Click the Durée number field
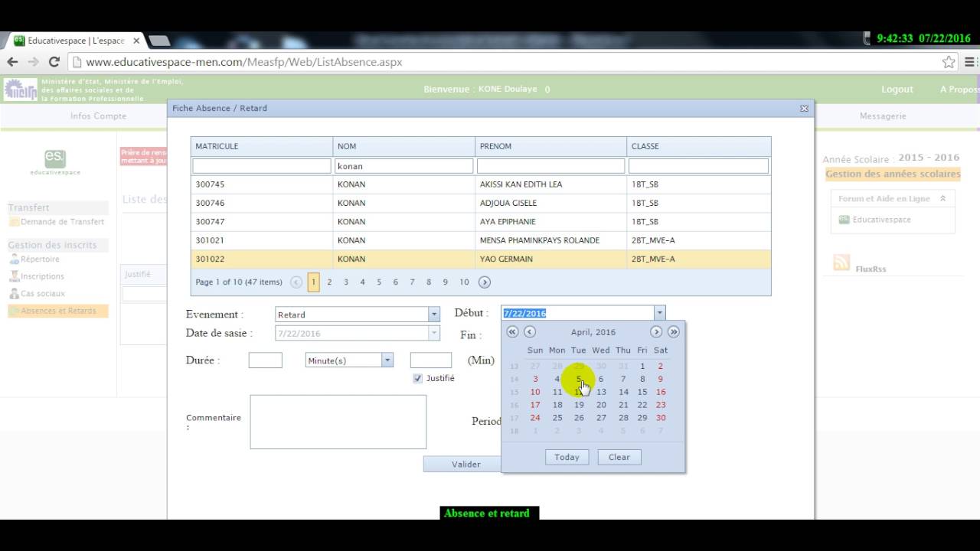The width and height of the screenshot is (980, 551). 266,360
